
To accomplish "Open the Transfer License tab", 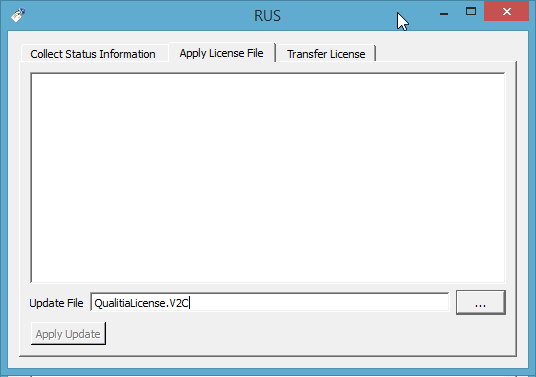I will point(326,54).
